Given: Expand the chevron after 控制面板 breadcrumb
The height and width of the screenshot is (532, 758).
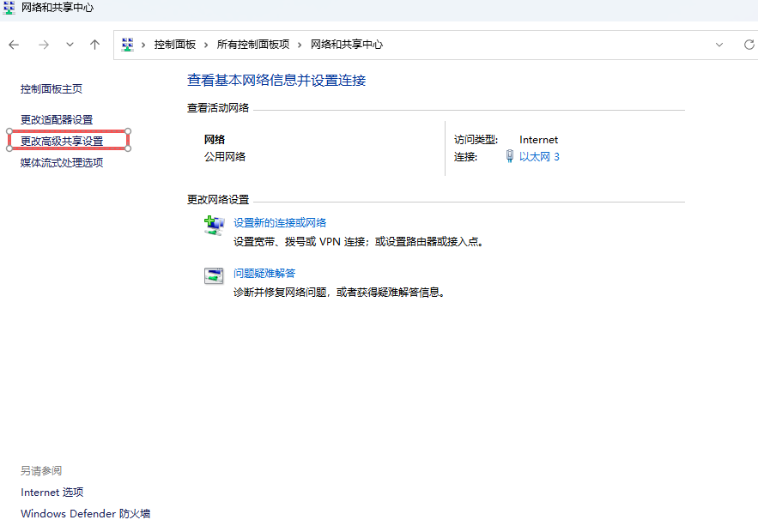Looking at the screenshot, I should (207, 45).
